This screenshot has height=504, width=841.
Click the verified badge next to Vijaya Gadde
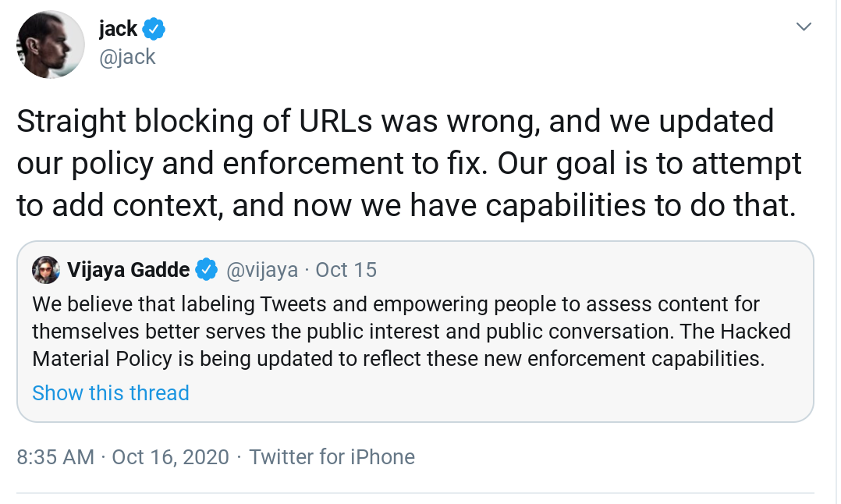point(207,270)
